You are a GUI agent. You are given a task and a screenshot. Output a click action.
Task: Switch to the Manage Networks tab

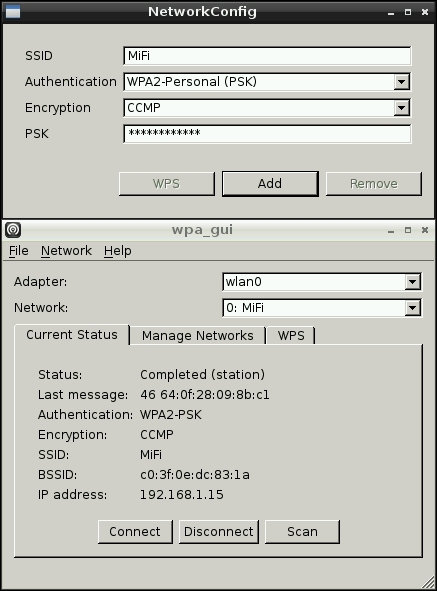tap(198, 335)
